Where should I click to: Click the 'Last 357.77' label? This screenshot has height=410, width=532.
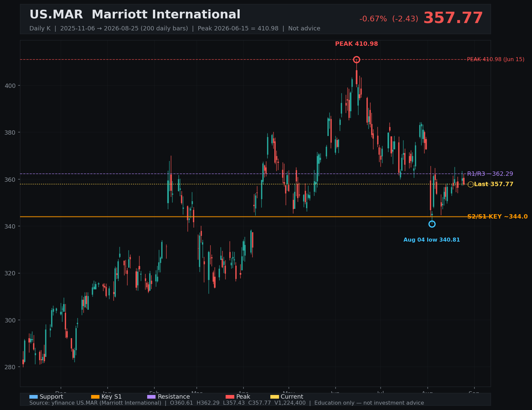tap(494, 184)
